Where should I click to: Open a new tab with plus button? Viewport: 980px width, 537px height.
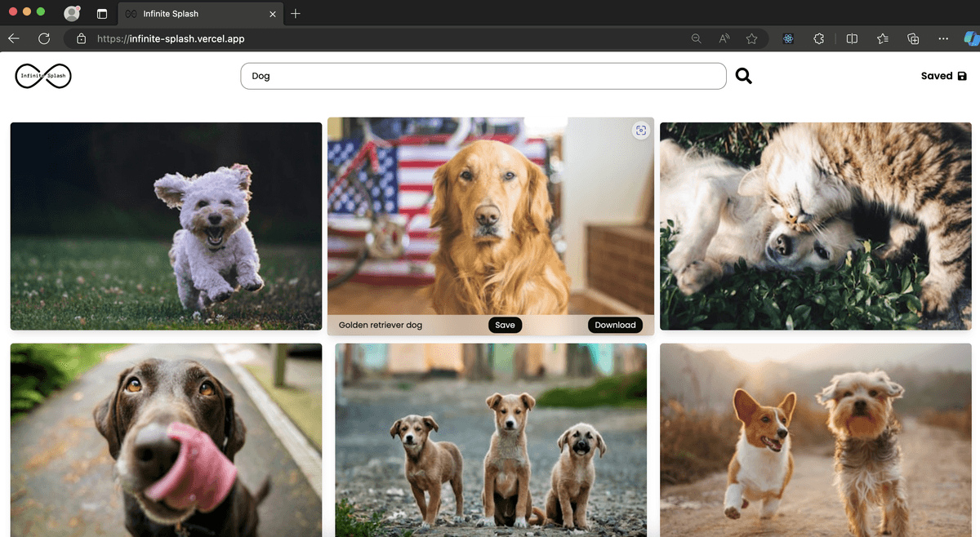(296, 14)
